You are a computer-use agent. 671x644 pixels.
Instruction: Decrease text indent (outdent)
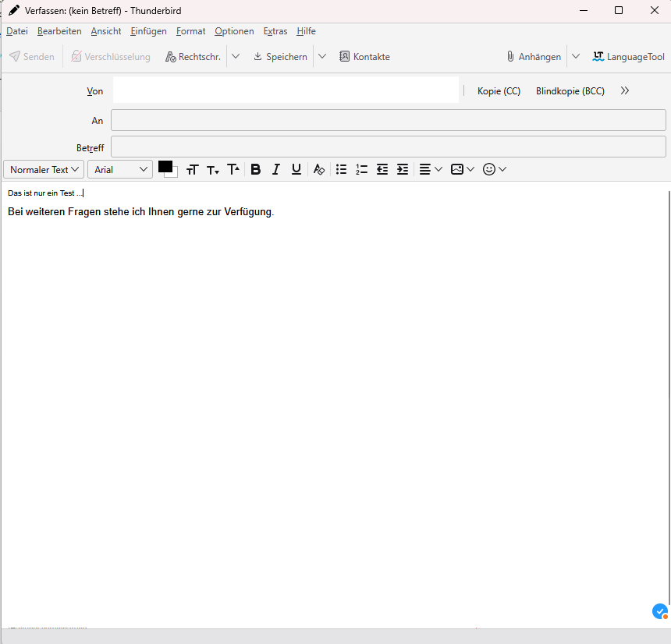(382, 169)
